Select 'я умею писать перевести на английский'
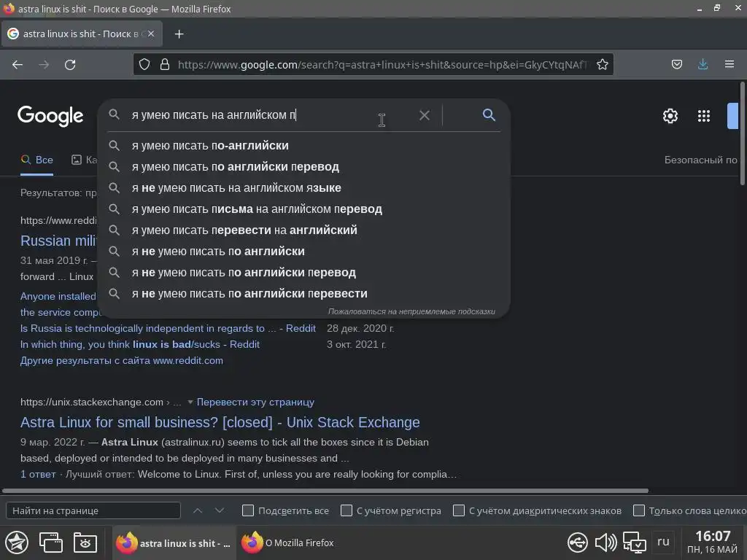Screen dimensions: 747x560 pyautogui.click(x=304, y=230)
